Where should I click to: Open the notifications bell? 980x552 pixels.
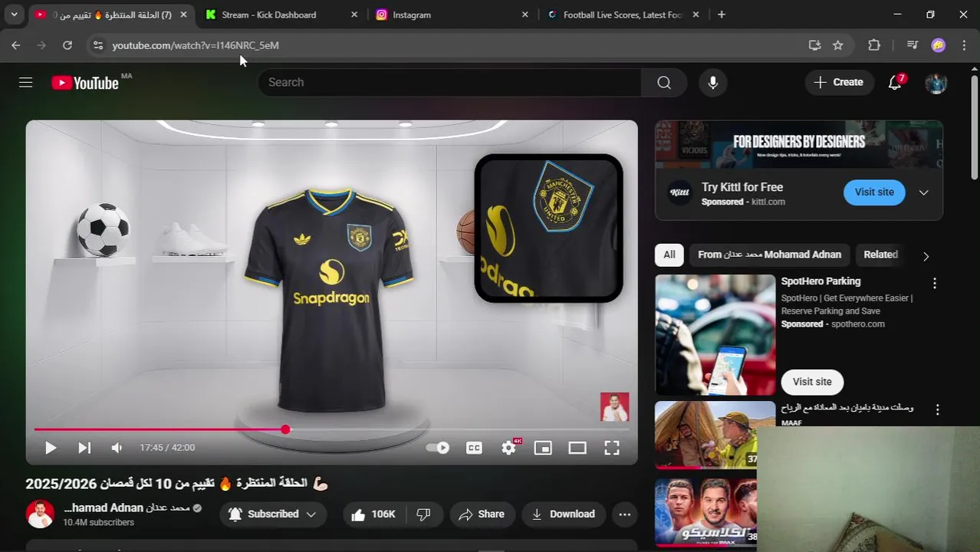tap(895, 82)
